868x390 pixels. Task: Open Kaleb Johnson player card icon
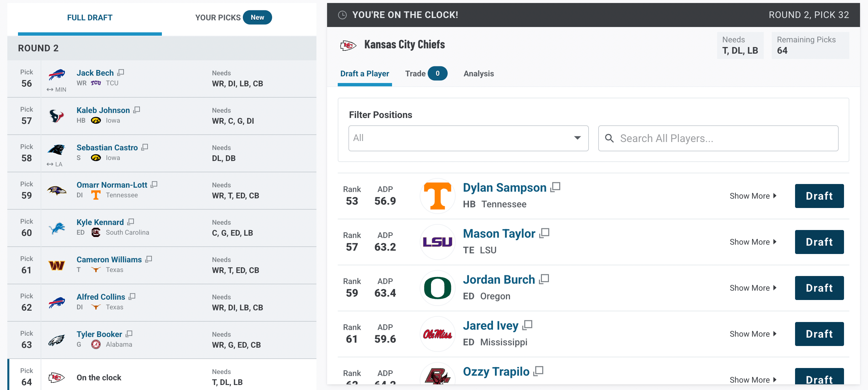(137, 110)
